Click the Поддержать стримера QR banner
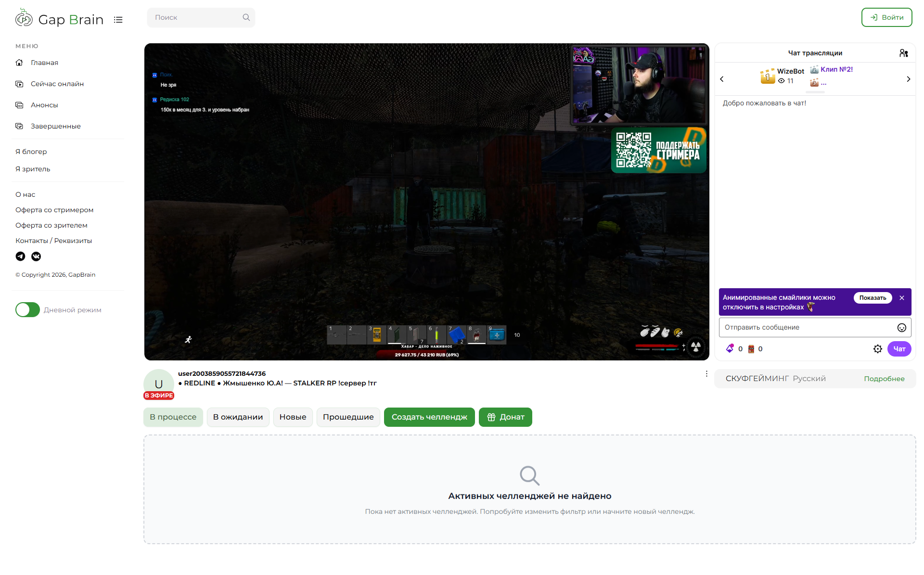 click(x=659, y=150)
